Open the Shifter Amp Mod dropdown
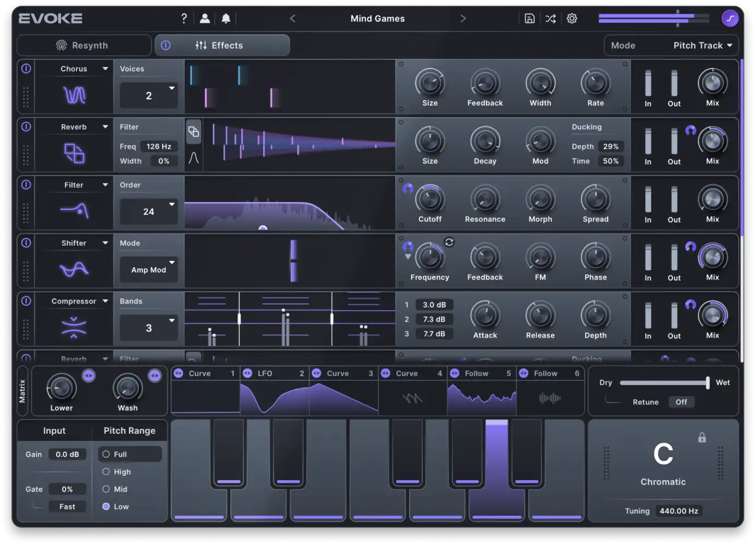The width and height of the screenshot is (756, 545). pyautogui.click(x=148, y=269)
